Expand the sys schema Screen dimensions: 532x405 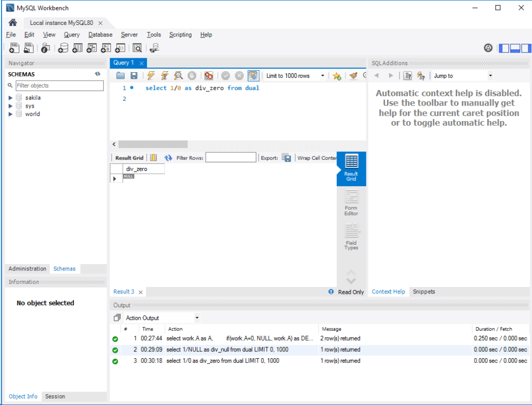tap(10, 106)
